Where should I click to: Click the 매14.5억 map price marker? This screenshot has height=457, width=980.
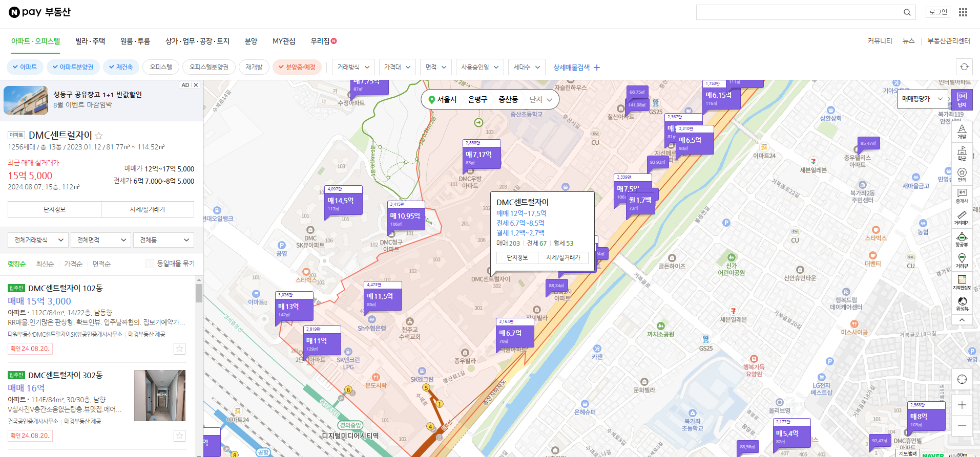(344, 200)
